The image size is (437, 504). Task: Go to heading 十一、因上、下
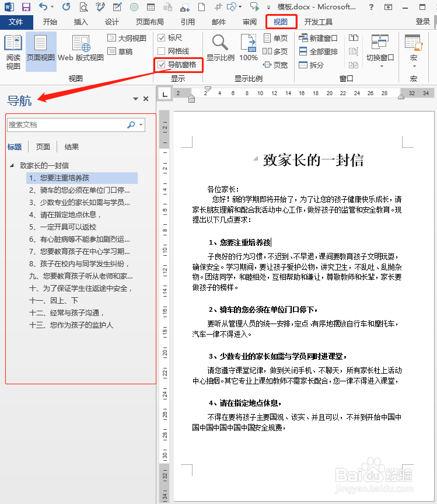54,301
